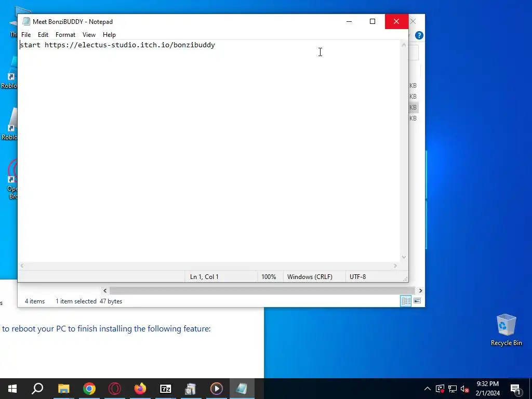Open taskbar Search
Screen dimensions: 532x399
pyautogui.click(x=37, y=389)
